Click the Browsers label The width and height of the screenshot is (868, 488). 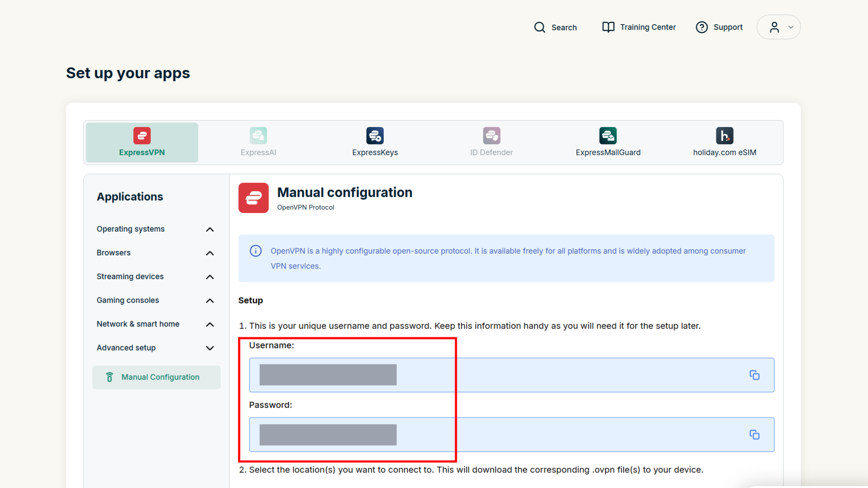point(114,253)
